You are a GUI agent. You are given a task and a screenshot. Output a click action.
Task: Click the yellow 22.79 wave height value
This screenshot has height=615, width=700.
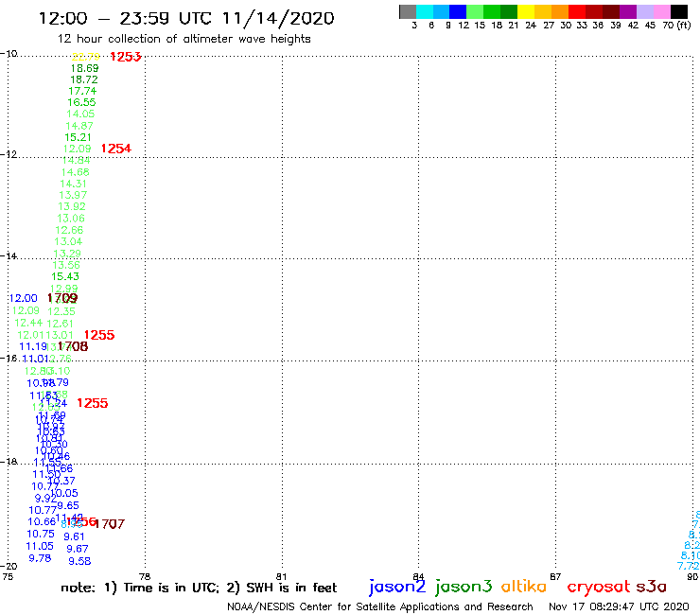click(x=86, y=57)
